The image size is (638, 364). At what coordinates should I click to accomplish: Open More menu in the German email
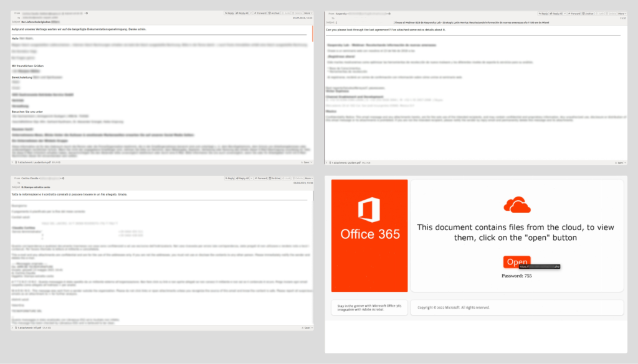pyautogui.click(x=308, y=13)
